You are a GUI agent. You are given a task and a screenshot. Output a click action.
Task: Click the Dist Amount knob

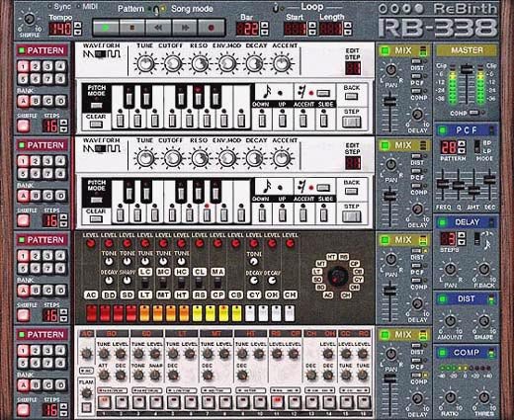point(451,321)
